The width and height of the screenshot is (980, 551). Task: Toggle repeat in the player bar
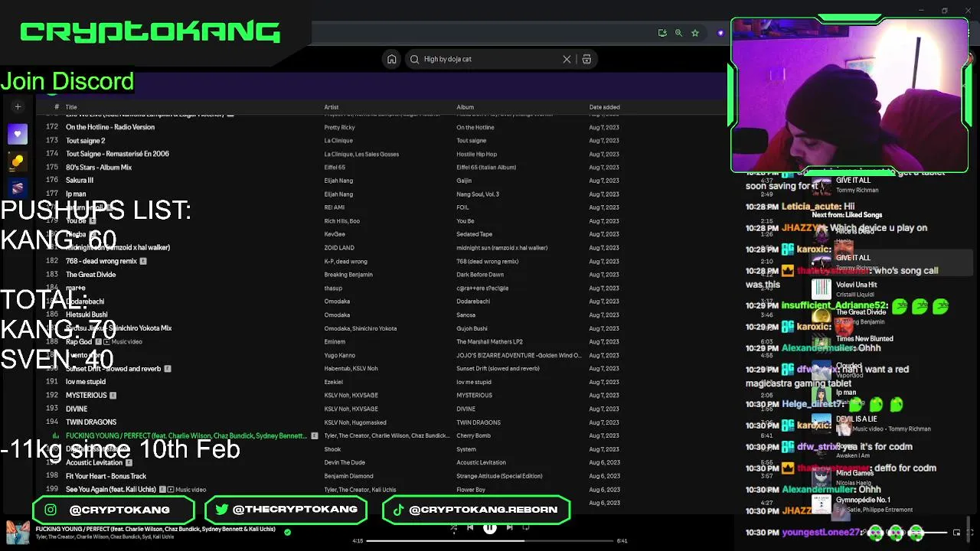pos(526,527)
